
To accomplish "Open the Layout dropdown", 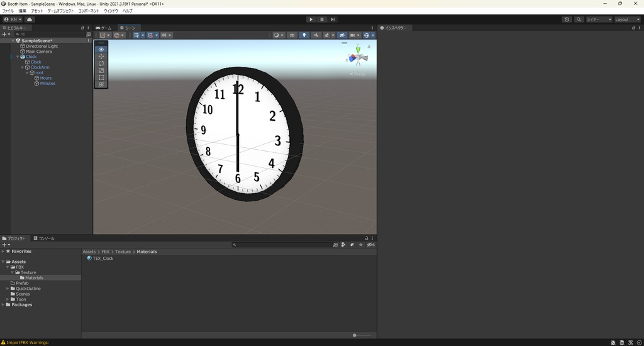I will (x=628, y=20).
